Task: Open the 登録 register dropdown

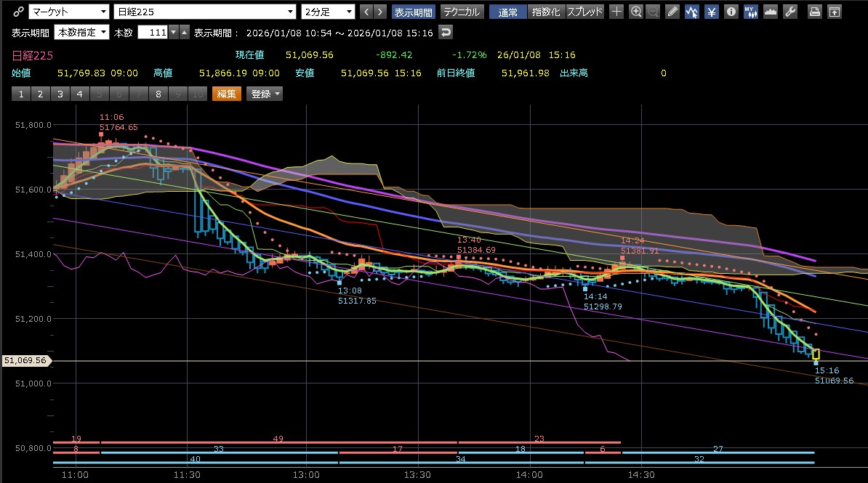Action: pos(265,94)
